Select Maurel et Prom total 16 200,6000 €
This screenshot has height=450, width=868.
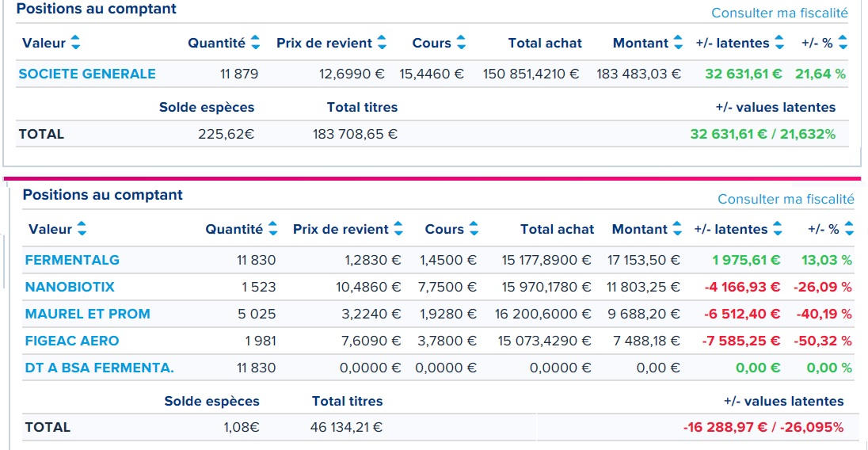(543, 314)
